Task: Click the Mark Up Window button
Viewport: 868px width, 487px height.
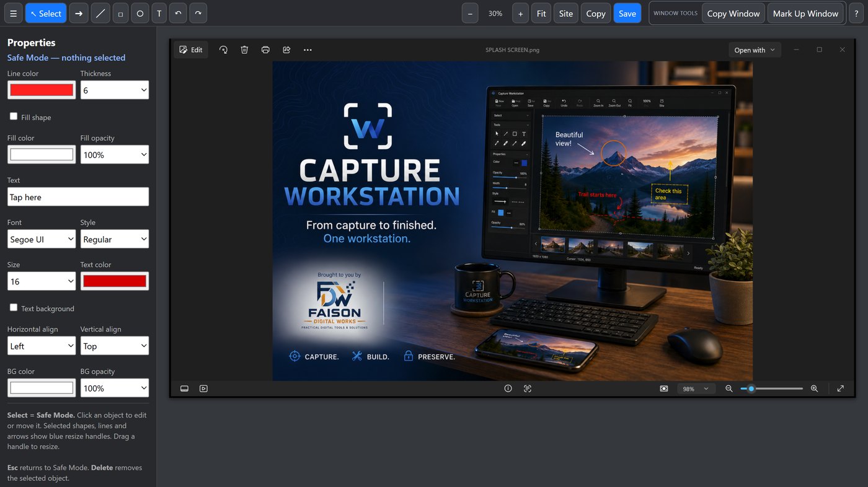Action: 805,13
